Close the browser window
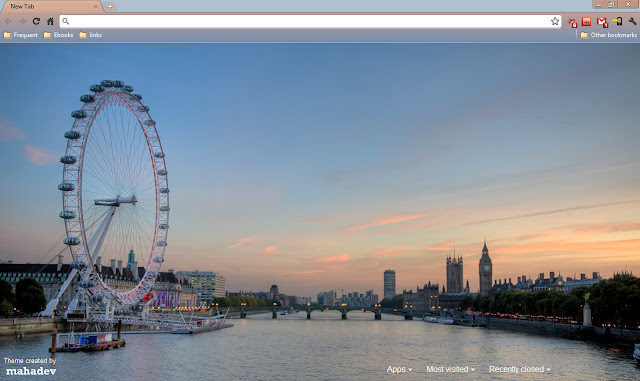Viewport: 640px width, 381px height. (628, 4)
